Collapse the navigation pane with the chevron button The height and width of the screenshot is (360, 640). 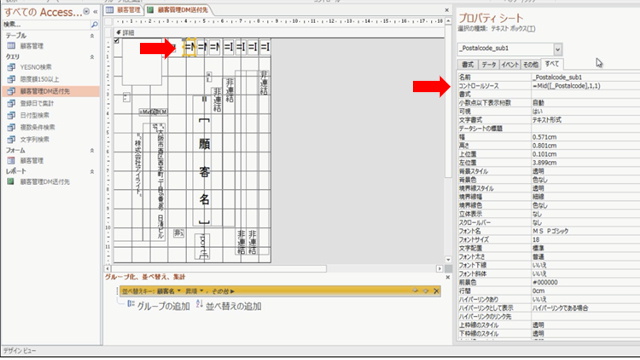[95, 12]
